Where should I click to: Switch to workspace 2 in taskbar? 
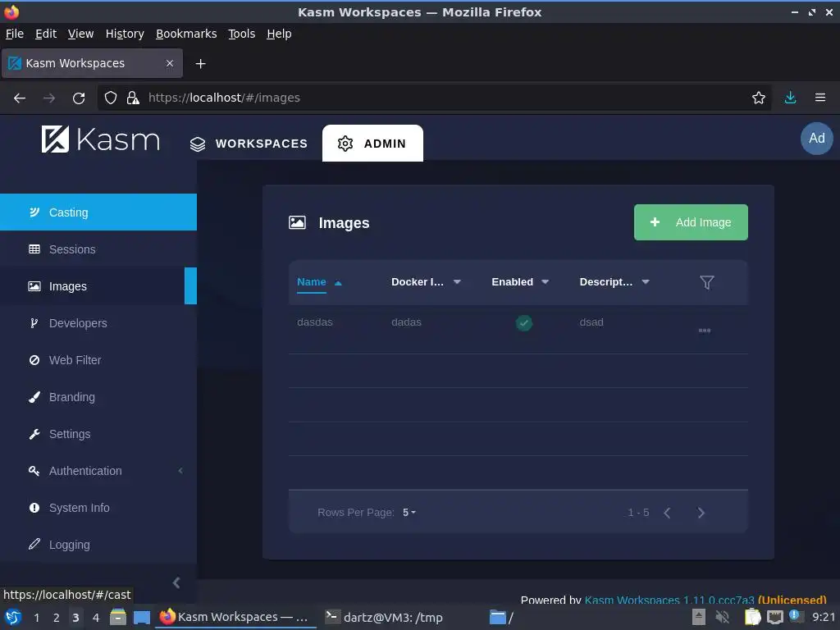pyautogui.click(x=57, y=618)
